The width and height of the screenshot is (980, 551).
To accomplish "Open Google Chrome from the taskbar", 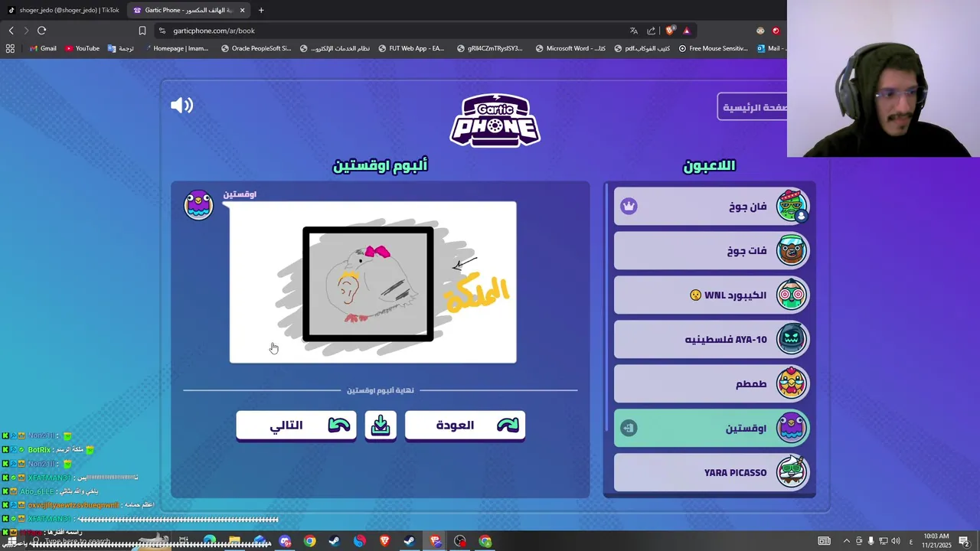I will (309, 541).
